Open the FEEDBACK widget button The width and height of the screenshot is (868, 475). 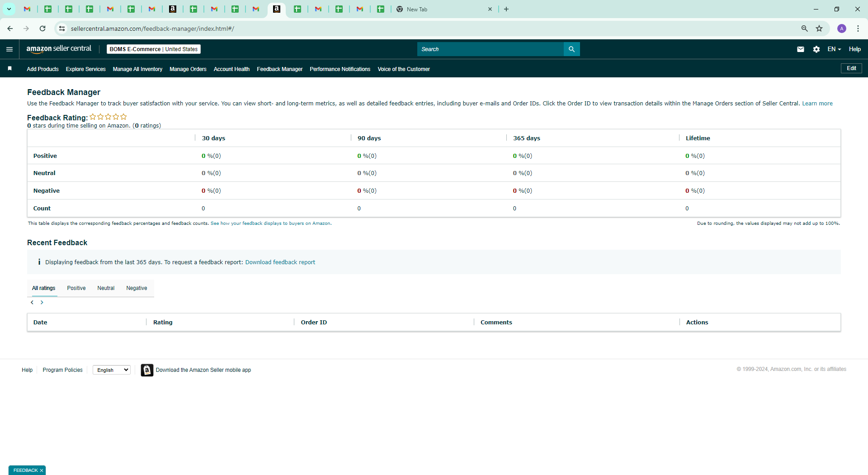pos(25,470)
